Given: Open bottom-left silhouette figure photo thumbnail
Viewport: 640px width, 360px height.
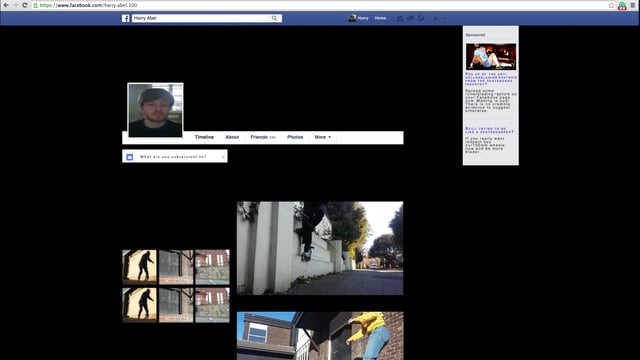Looking at the screenshot, I should [x=139, y=305].
